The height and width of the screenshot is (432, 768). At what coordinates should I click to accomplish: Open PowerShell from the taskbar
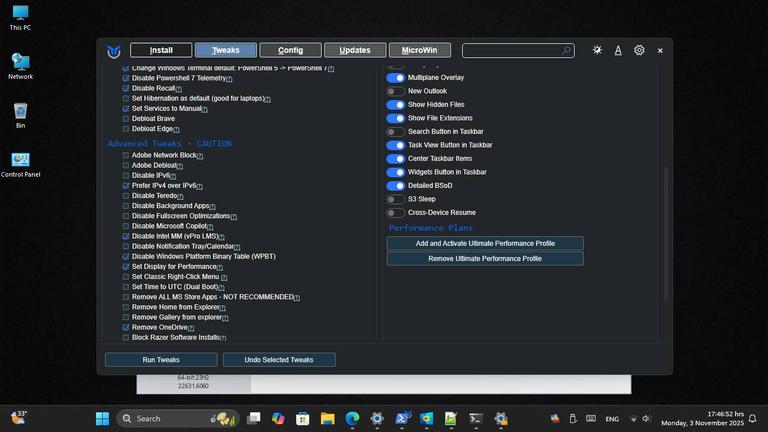click(402, 418)
